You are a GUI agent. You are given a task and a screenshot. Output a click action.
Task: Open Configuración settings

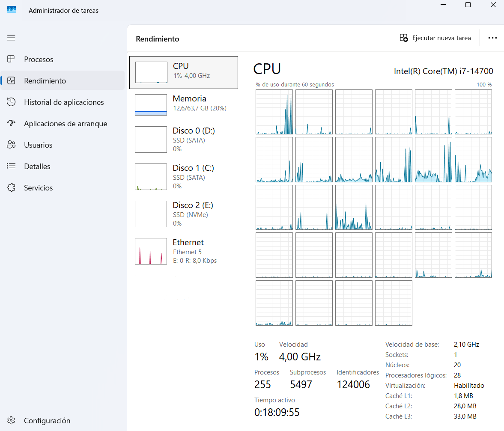(63, 420)
